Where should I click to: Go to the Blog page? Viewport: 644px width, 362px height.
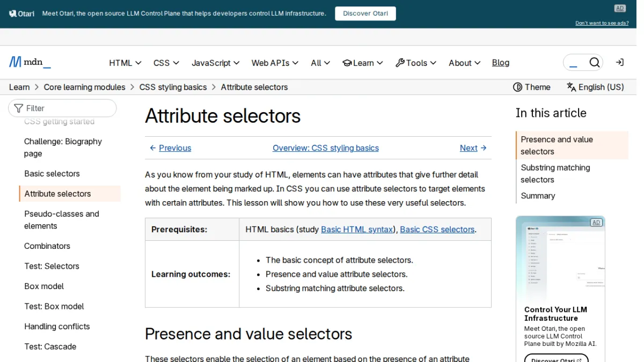click(x=501, y=63)
